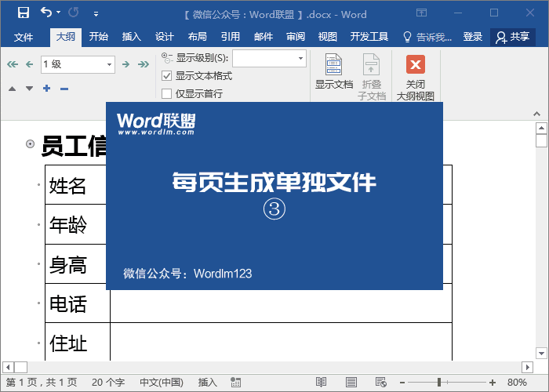Click the page count 第 1 页，共 1 页
Viewport: 549px width, 392px height.
[x=42, y=383]
